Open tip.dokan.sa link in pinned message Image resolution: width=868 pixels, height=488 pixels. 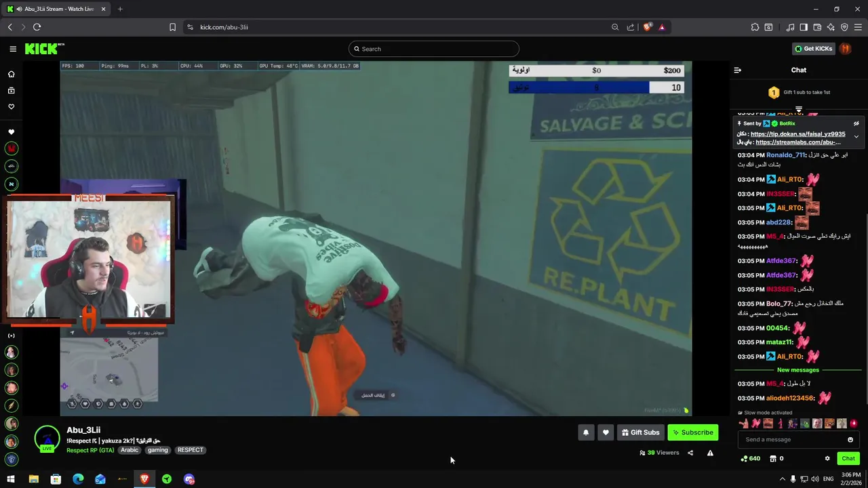[798, 134]
